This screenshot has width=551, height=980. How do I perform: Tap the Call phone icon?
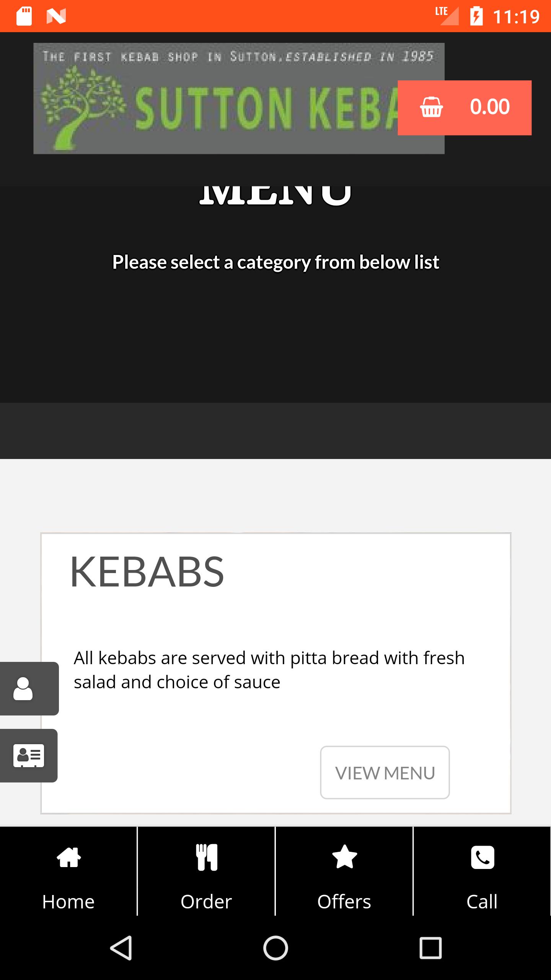(x=483, y=857)
